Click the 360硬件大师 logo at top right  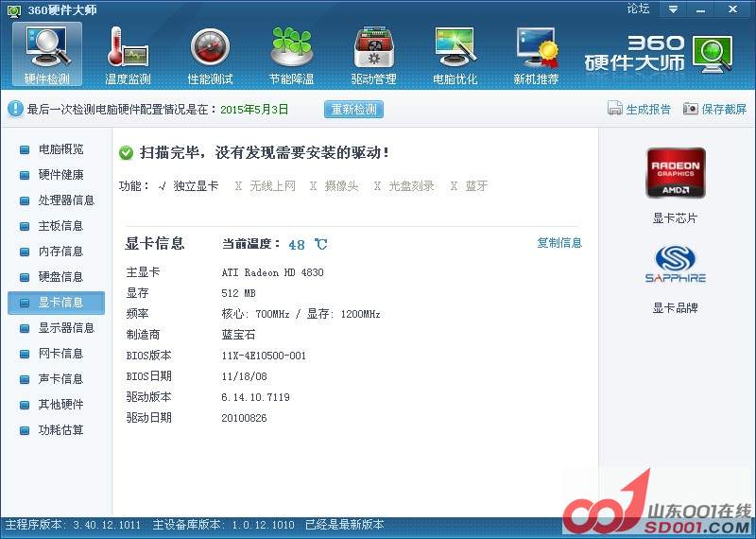(x=659, y=54)
